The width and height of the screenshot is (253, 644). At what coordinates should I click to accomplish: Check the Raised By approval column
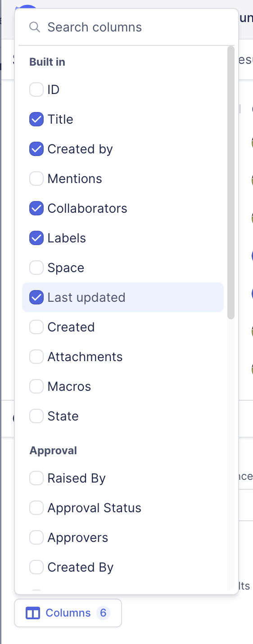point(36,478)
